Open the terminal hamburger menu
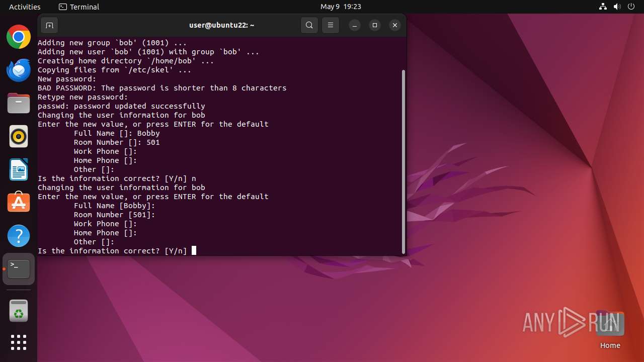 [x=331, y=25]
